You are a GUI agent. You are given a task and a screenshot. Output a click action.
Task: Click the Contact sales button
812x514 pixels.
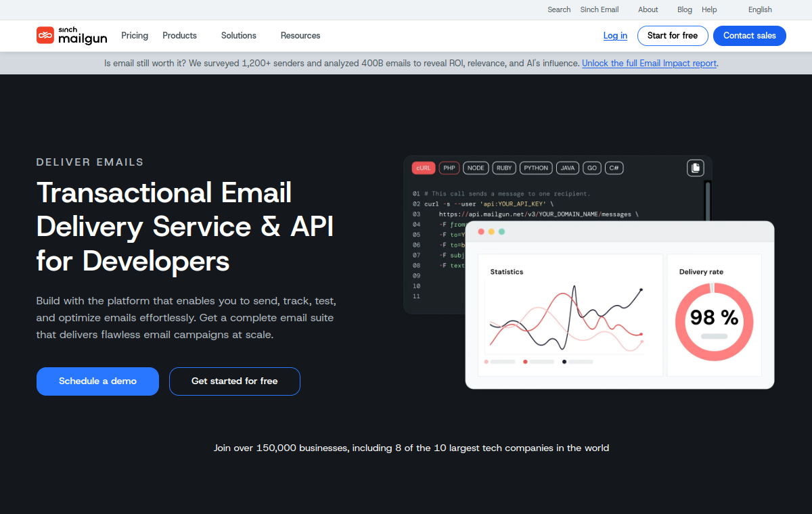pyautogui.click(x=750, y=36)
